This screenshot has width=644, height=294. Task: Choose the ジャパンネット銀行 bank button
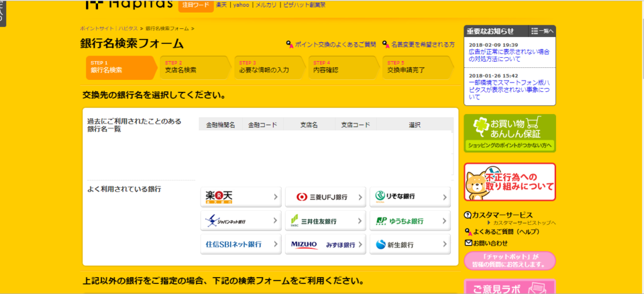[241, 221]
